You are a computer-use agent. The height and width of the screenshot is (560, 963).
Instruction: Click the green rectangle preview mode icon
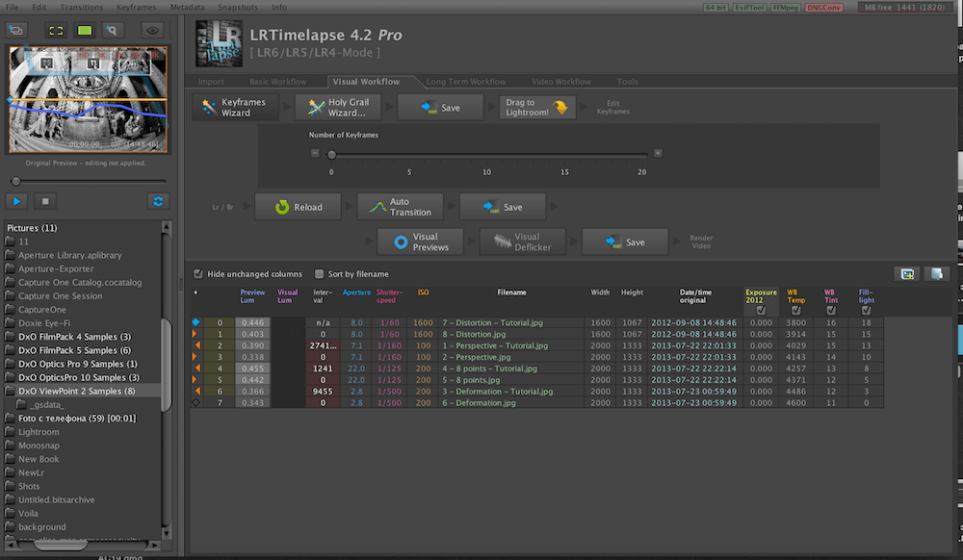(84, 30)
